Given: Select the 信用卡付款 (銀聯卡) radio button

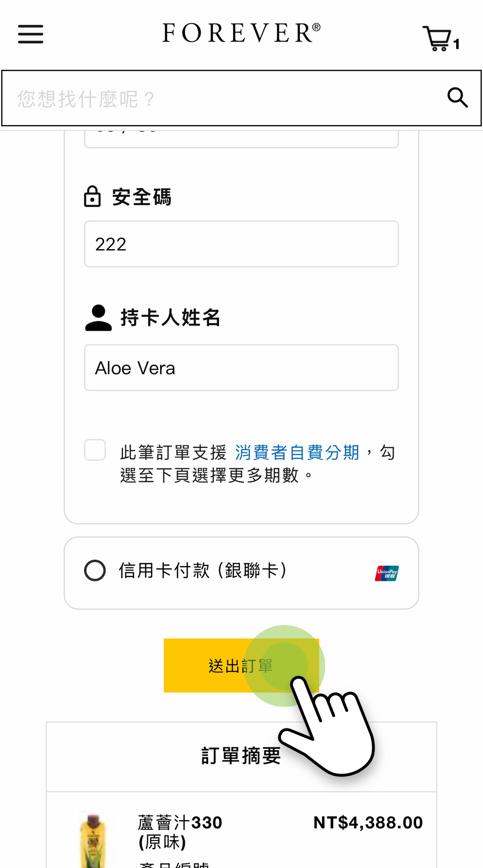Looking at the screenshot, I should (95, 570).
